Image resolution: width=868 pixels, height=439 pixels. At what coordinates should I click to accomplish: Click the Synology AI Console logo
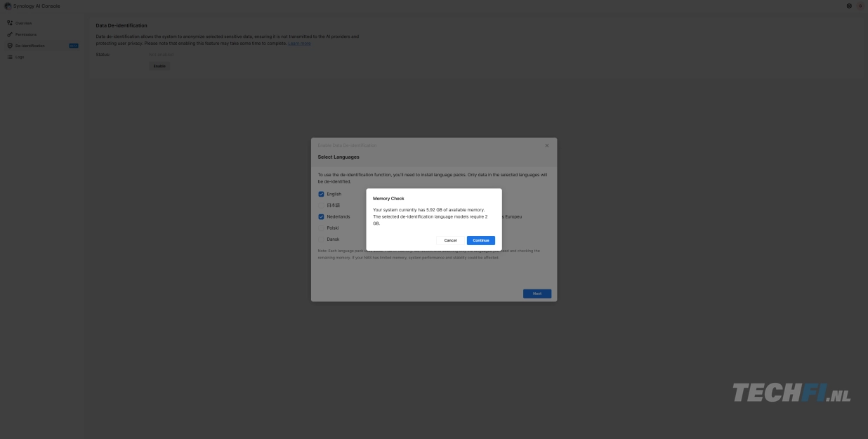coord(8,6)
